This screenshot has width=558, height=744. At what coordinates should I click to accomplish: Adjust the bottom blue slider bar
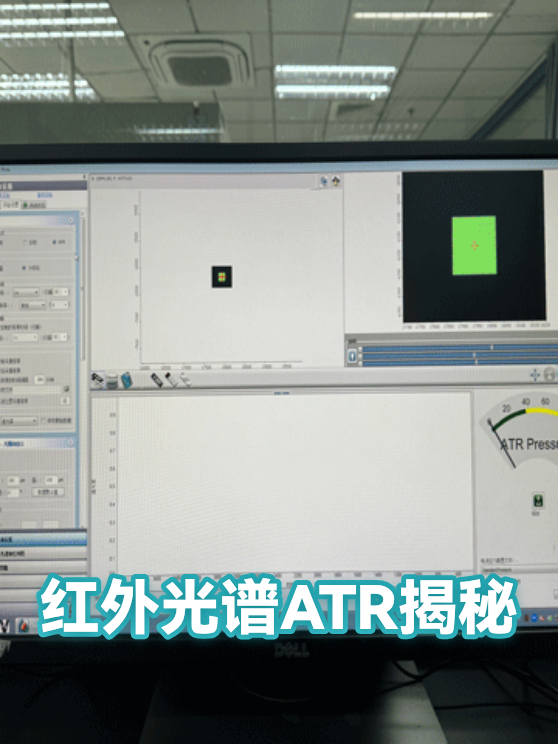pos(458,362)
